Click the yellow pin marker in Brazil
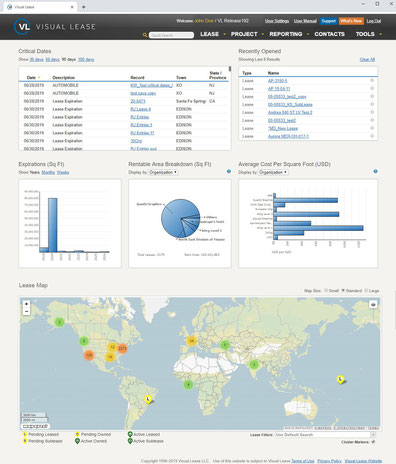This screenshot has height=464, width=396. [148, 399]
